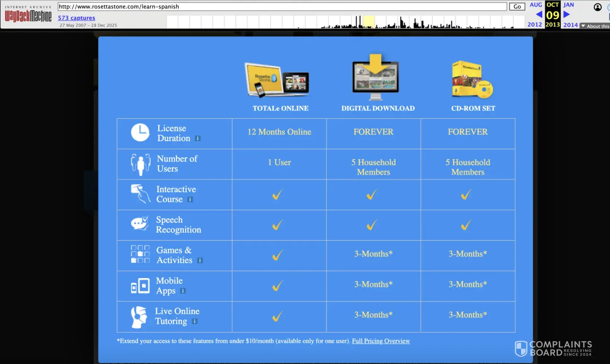Click the License Duration clock icon

140,132
